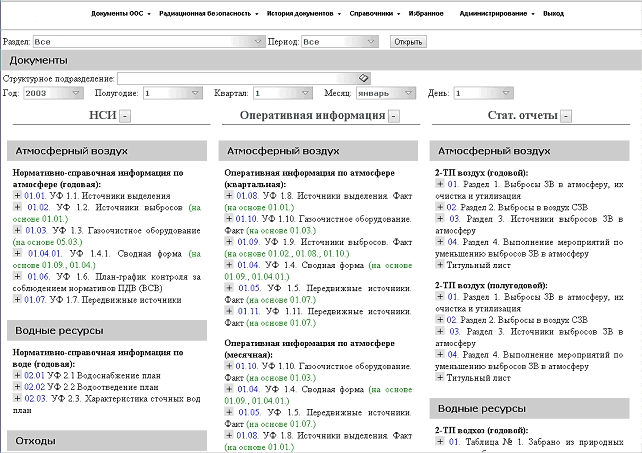Expand plus icon for monthly 01.10. Газоочистное оборудование
642x453 pixels.
(x=229, y=366)
